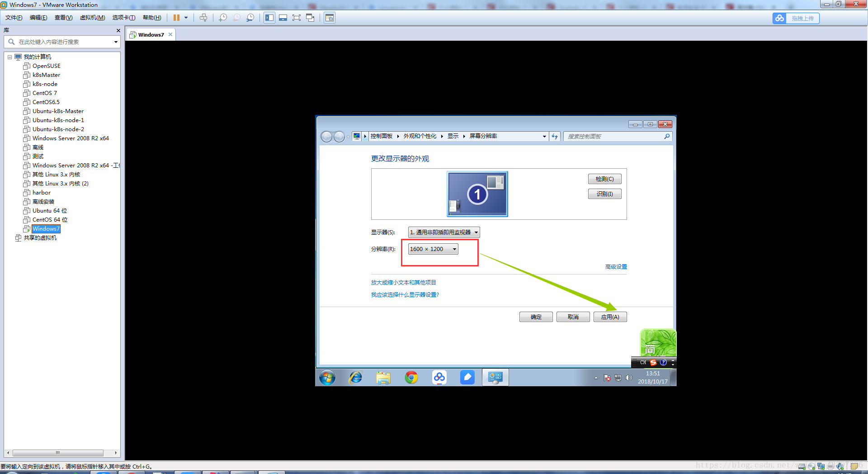
Task: Collapse the 我的计算机 tree node
Action: [x=9, y=57]
